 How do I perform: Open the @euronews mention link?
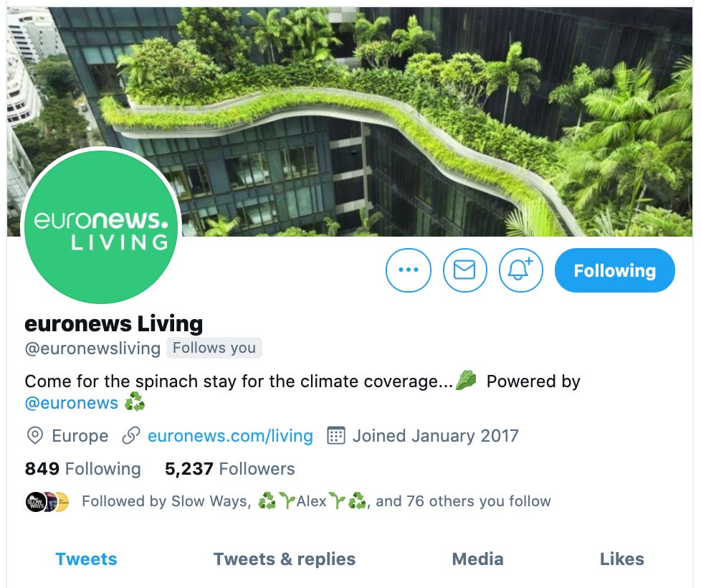[x=72, y=403]
